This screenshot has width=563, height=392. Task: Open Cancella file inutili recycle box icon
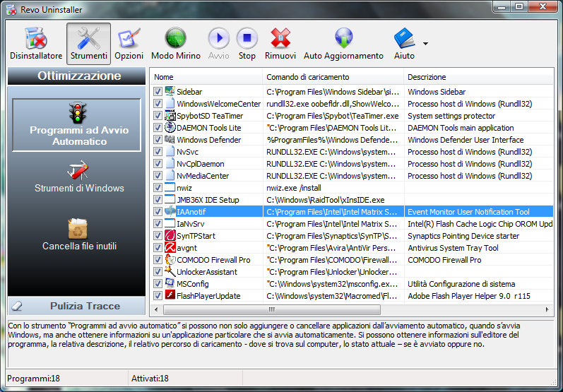[x=78, y=229]
